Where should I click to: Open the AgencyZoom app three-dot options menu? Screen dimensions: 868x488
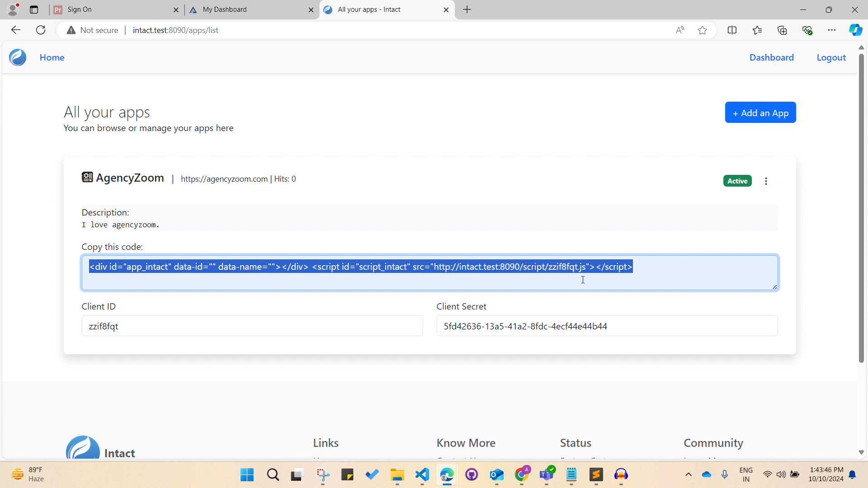pos(766,181)
